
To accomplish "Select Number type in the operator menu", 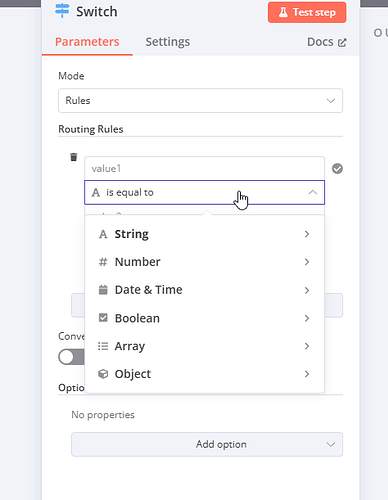I will (204, 262).
